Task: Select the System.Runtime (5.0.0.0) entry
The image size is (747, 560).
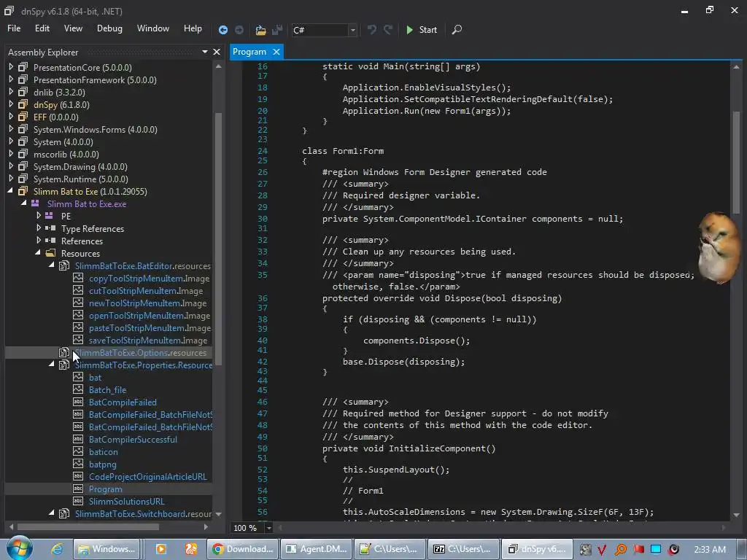Action: coord(80,179)
